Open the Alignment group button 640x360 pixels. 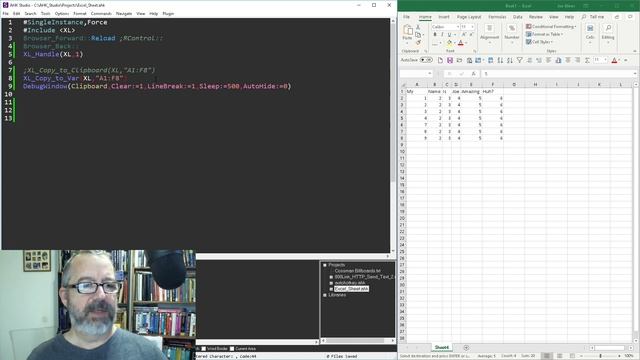[489, 32]
